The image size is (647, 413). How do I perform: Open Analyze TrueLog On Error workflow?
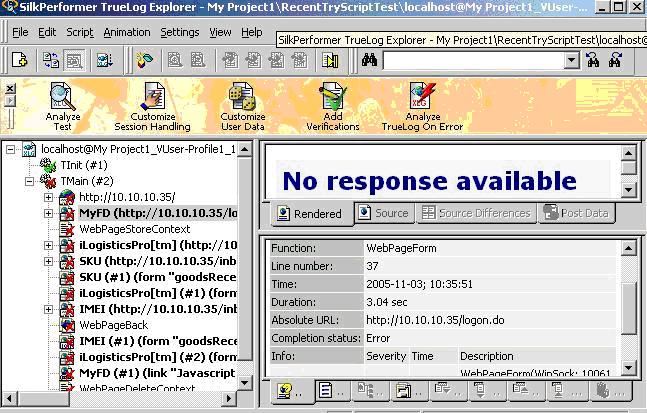[x=423, y=106]
